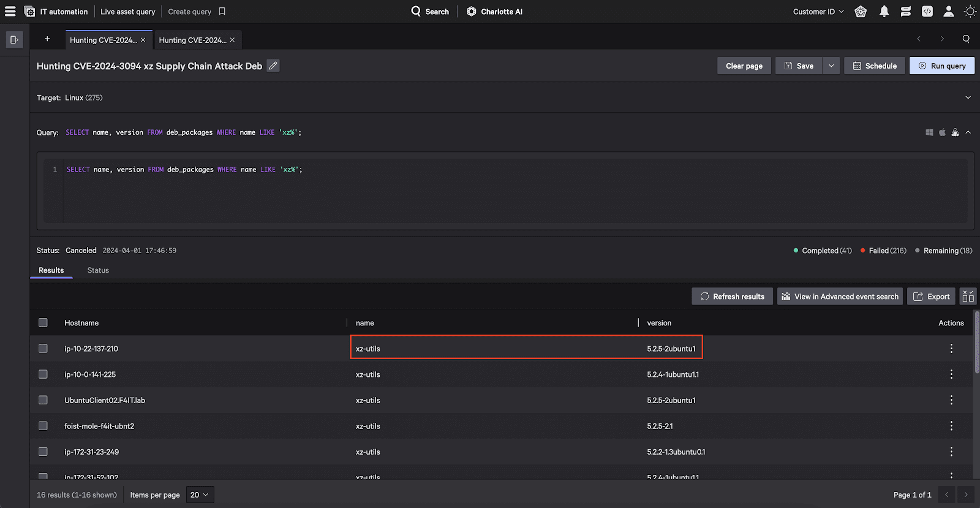Image resolution: width=980 pixels, height=508 pixels.
Task: Open the messages stack icon
Action: tap(906, 11)
